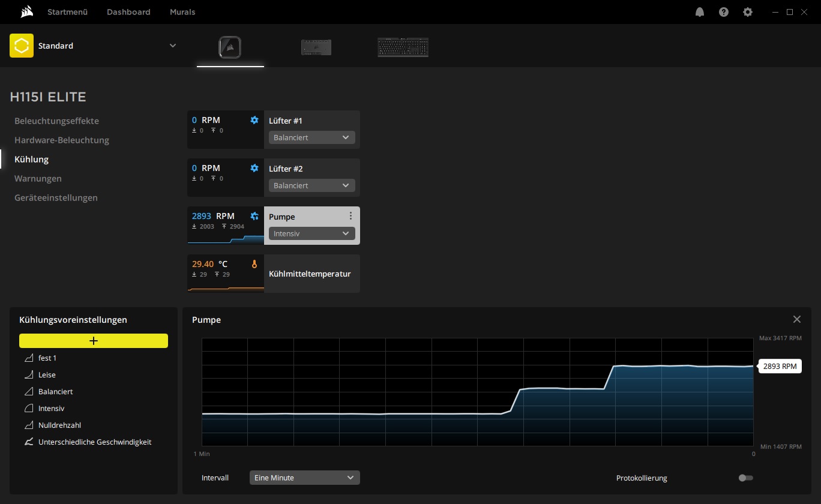The width and height of the screenshot is (821, 504).
Task: Open the notifications bell
Action: point(700,12)
